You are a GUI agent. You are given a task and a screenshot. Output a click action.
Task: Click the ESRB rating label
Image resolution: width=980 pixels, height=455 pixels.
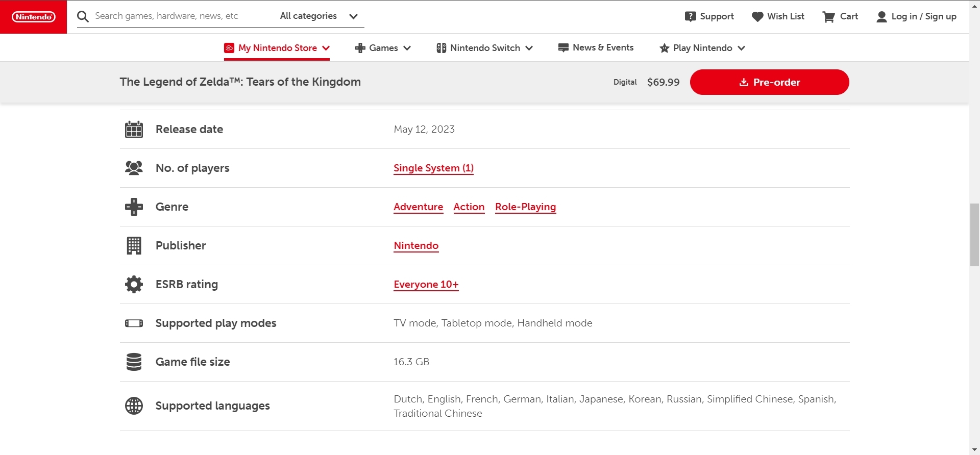coord(187,284)
